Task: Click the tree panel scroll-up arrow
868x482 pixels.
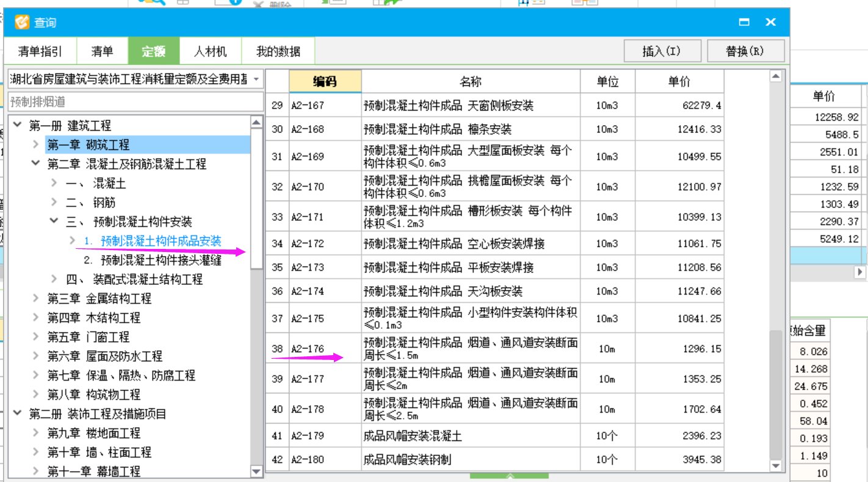Action: coord(256,123)
